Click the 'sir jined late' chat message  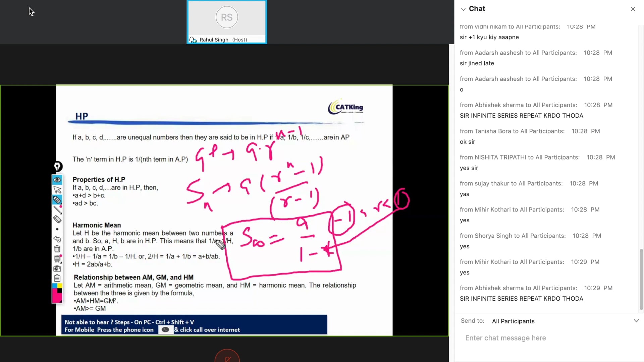477,63
